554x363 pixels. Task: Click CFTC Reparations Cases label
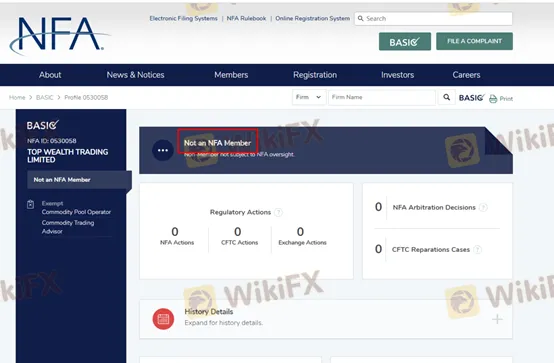[431, 250]
